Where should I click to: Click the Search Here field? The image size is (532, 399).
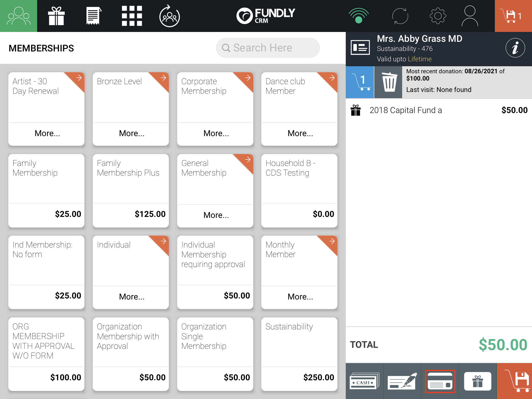click(x=268, y=48)
